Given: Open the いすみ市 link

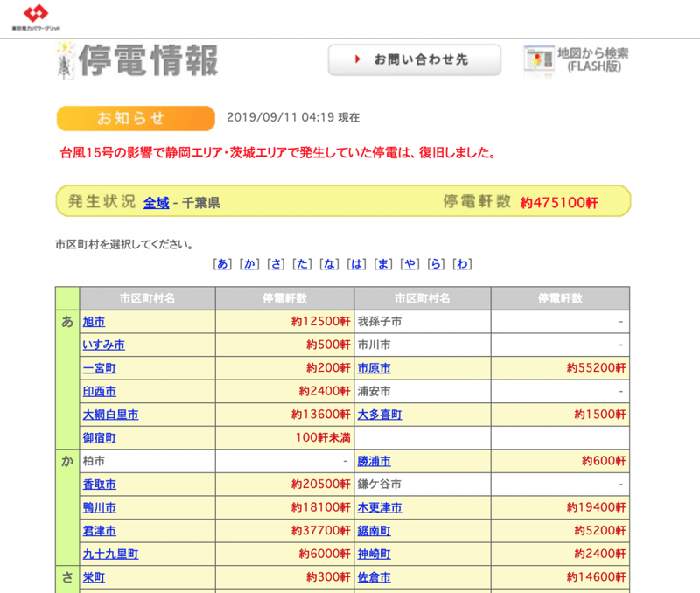Looking at the screenshot, I should point(103,345).
